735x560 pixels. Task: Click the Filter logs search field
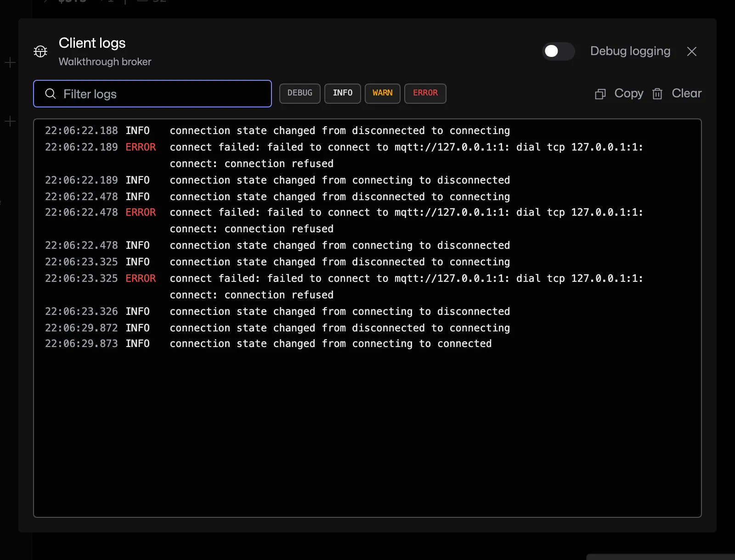(153, 94)
